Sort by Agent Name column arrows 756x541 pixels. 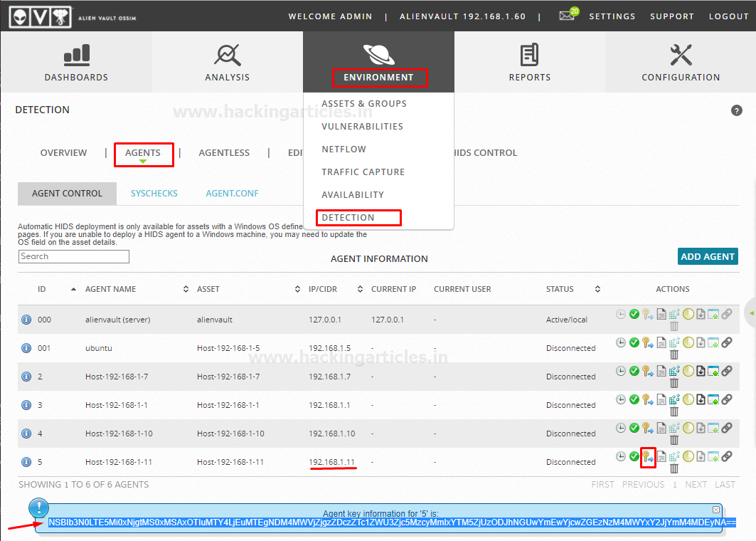point(186,289)
